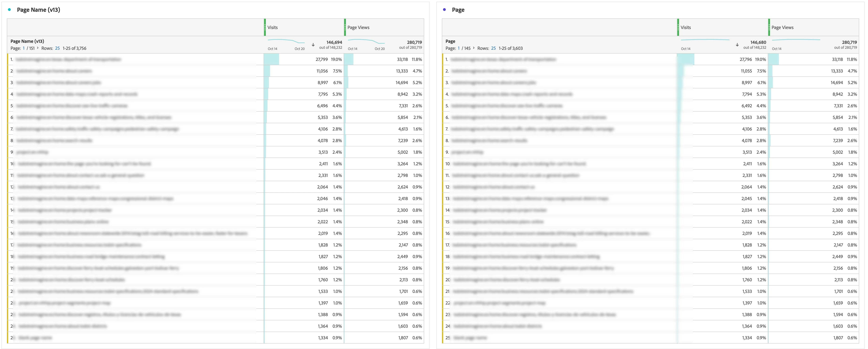This screenshot has width=868, height=349.
Task: Go to next page in Page Name (v13) table
Action: coord(38,48)
